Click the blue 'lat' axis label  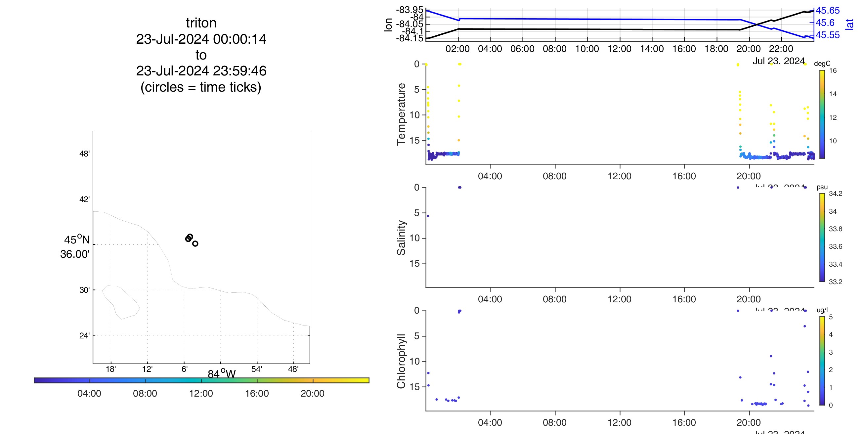[x=849, y=24]
